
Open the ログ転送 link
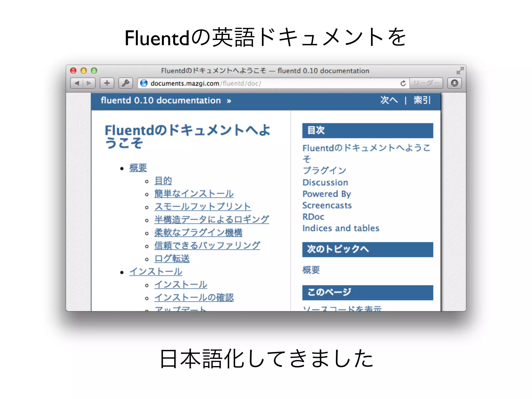click(x=172, y=259)
